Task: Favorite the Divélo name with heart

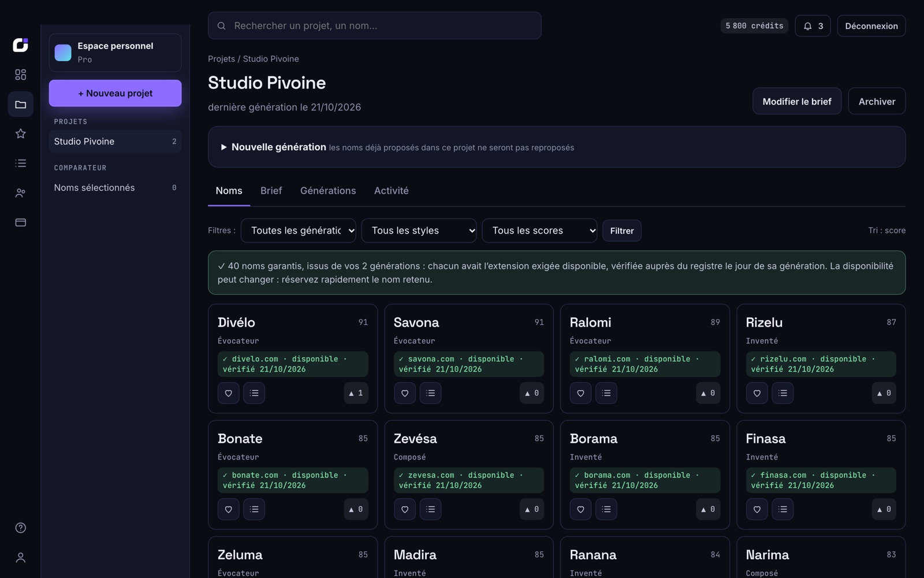Action: tap(229, 393)
